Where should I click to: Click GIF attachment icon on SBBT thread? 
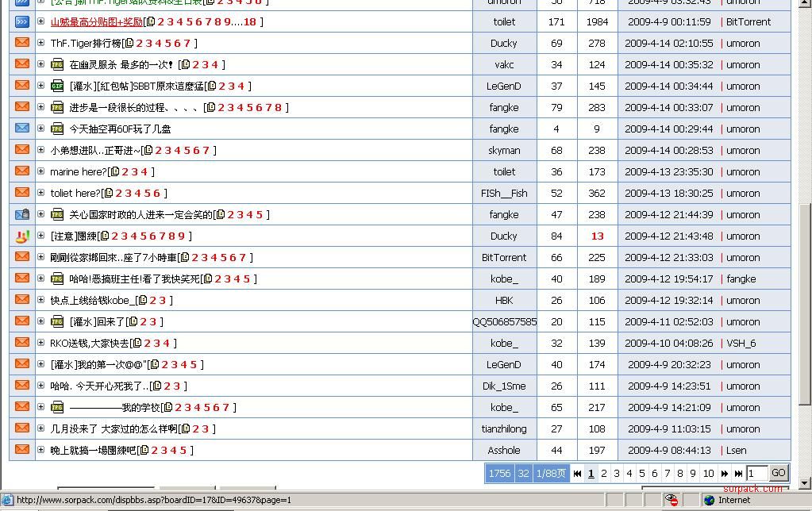(x=57, y=86)
